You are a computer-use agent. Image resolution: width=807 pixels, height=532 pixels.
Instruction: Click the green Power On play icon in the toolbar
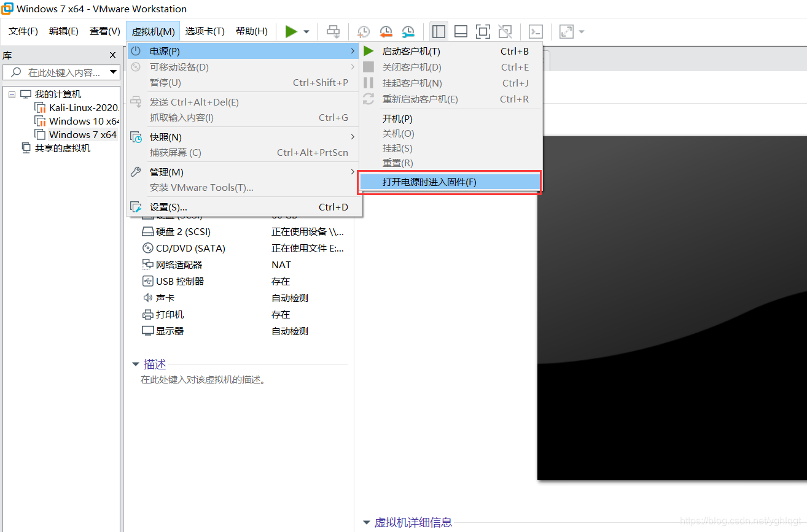pyautogui.click(x=291, y=31)
